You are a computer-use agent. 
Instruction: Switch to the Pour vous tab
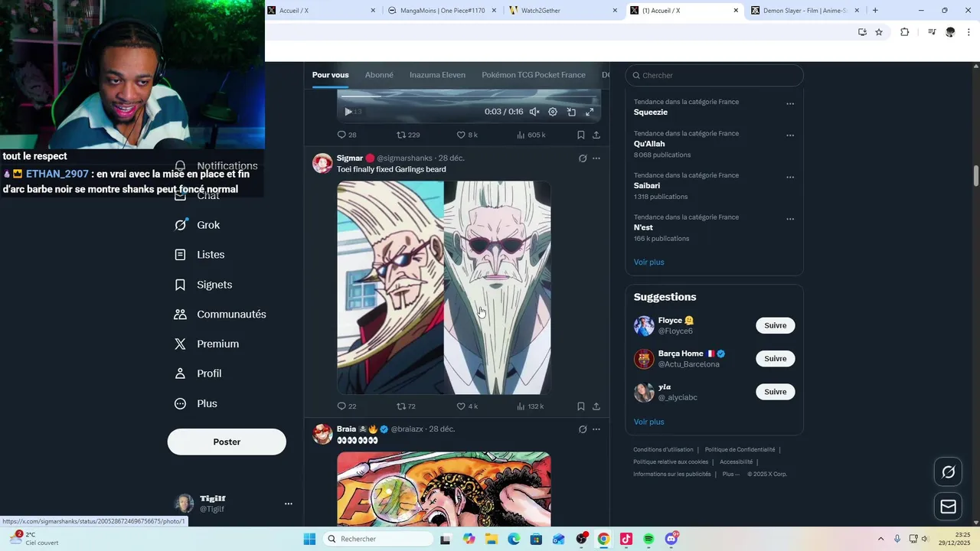pyautogui.click(x=330, y=75)
